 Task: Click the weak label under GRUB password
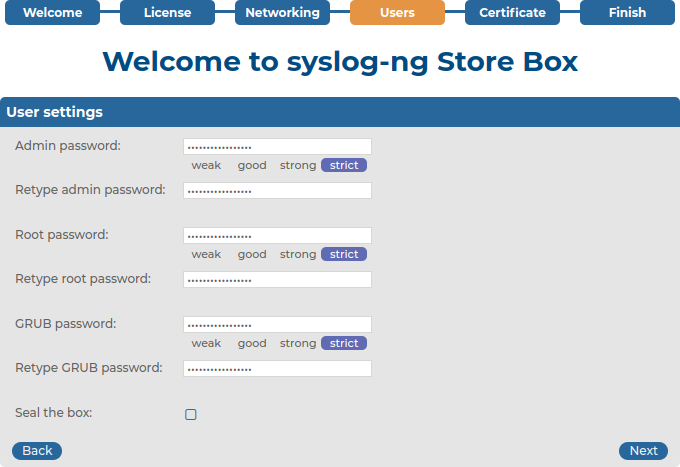(206, 343)
